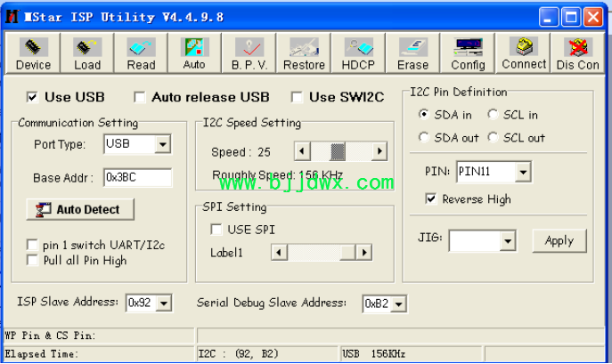Click the Auto Detect button
Image resolution: width=612 pixels, height=364 pixels.
pos(80,209)
